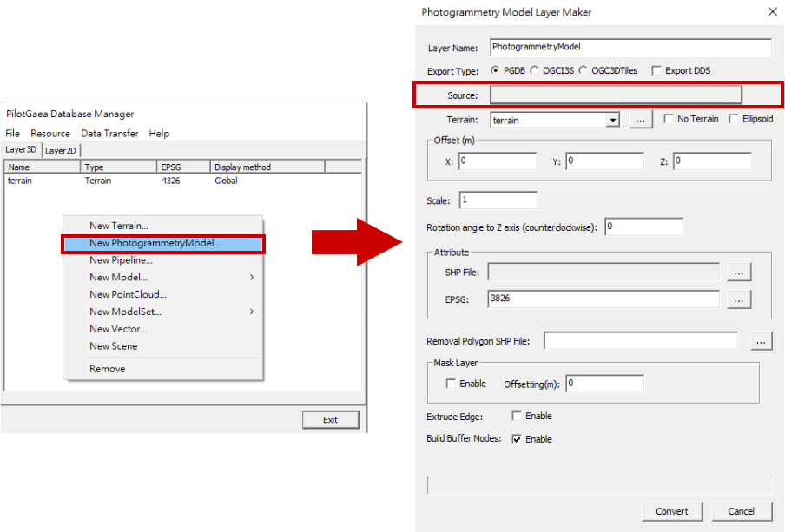Disable Build Buffer Nodes
The image size is (785, 532).
point(518,438)
